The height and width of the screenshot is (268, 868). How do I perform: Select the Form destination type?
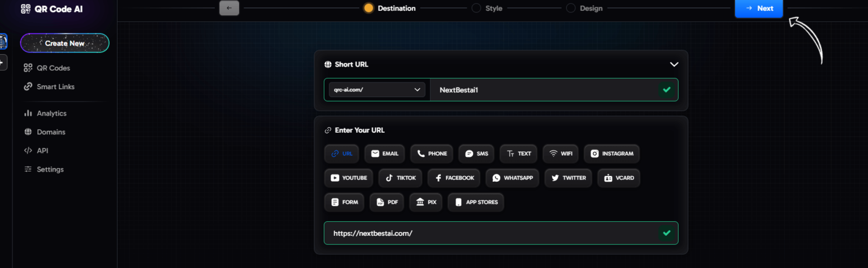tap(344, 202)
